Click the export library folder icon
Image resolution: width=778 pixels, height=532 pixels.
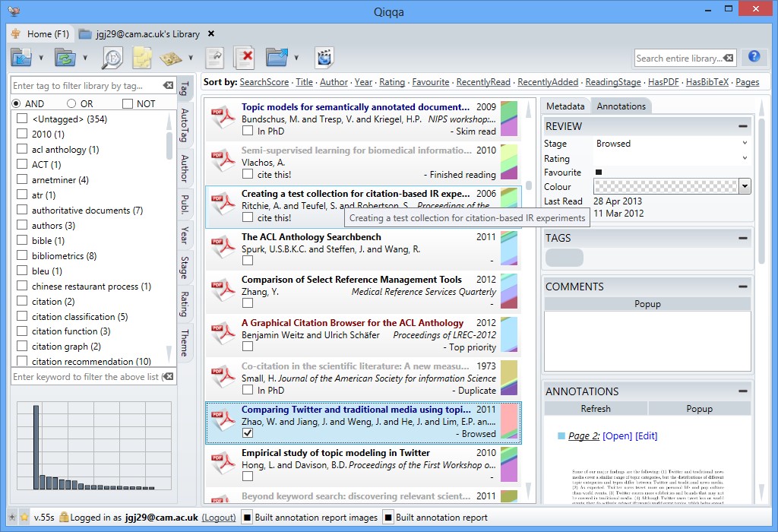click(x=276, y=58)
